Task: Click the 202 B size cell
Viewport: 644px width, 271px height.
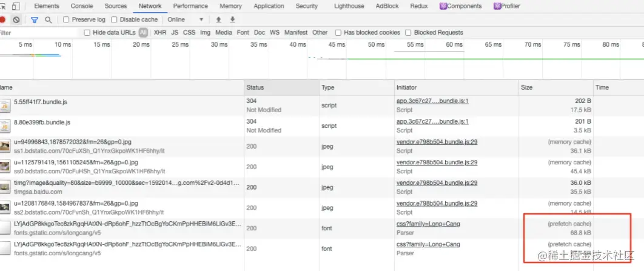Action: [583, 101]
